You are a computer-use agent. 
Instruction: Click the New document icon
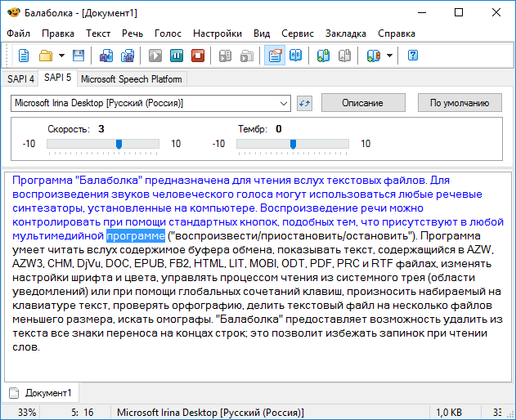[x=25, y=56]
